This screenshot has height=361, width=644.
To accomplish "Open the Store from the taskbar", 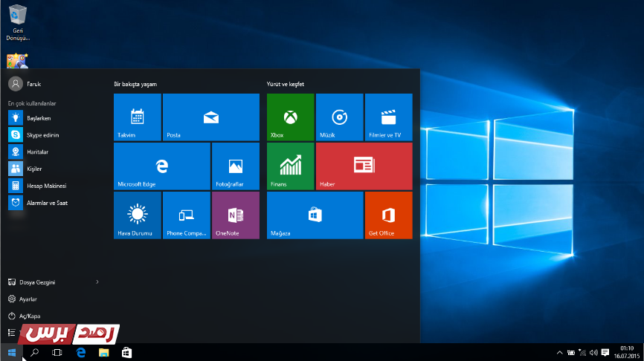I will (127, 352).
